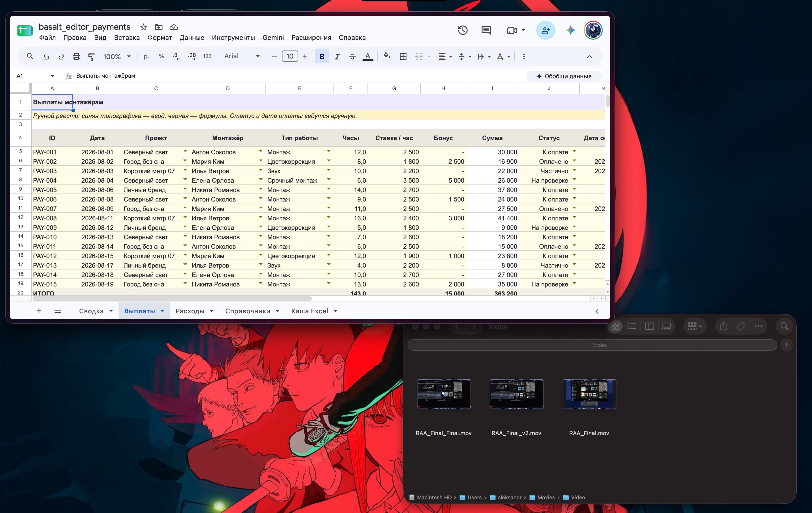Viewport: 812px width, 513px height.
Task: Switch Finder to list view
Action: click(632, 326)
